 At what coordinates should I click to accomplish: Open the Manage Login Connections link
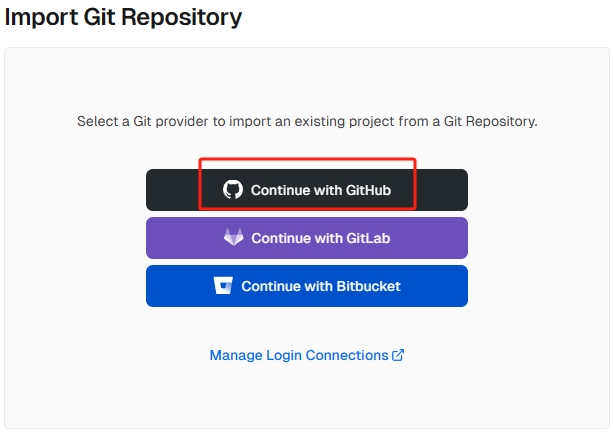click(x=298, y=355)
